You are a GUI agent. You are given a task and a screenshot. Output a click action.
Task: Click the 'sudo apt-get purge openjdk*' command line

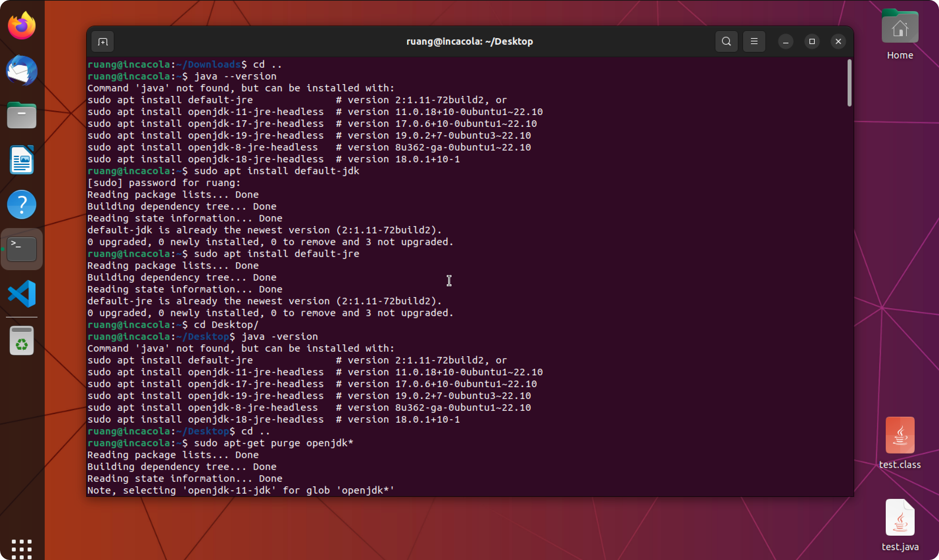click(220, 443)
